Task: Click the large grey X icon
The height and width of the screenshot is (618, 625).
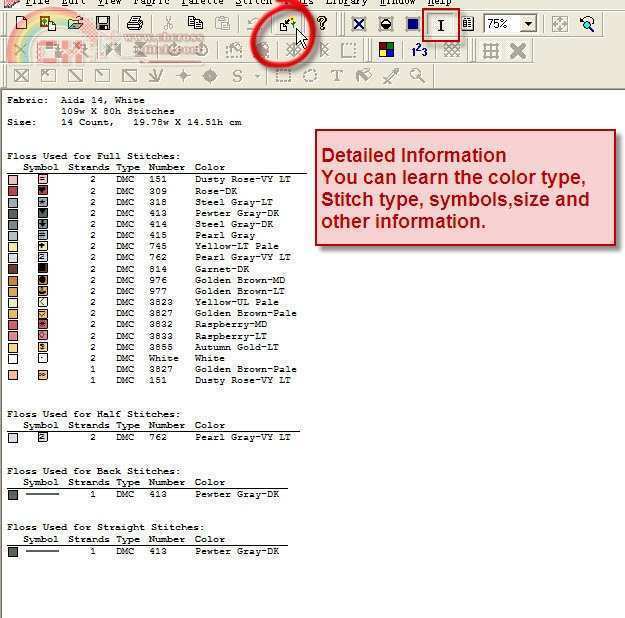Action: tap(518, 51)
